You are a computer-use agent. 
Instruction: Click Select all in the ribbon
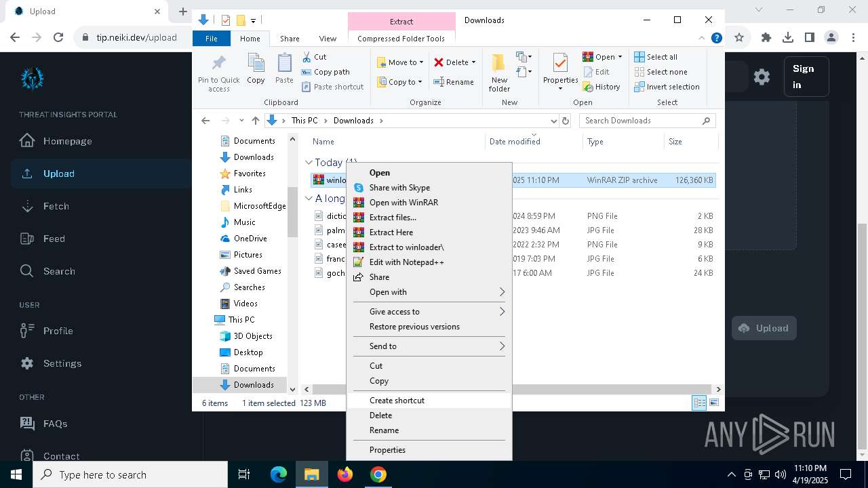click(x=656, y=57)
